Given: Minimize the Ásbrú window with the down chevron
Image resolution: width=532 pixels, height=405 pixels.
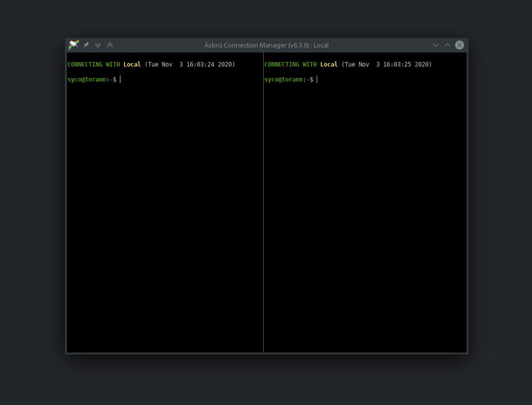Looking at the screenshot, I should pyautogui.click(x=435, y=44).
